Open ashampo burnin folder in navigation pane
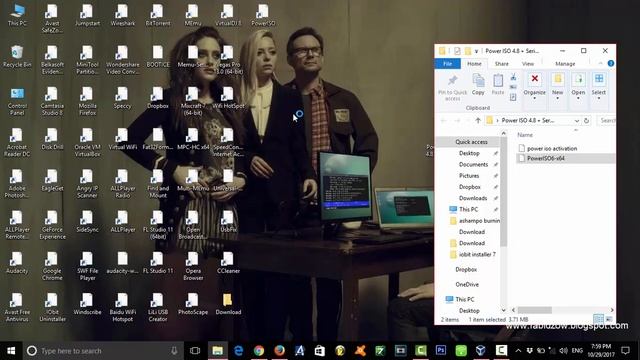The image size is (640, 360). pyautogui.click(x=479, y=220)
